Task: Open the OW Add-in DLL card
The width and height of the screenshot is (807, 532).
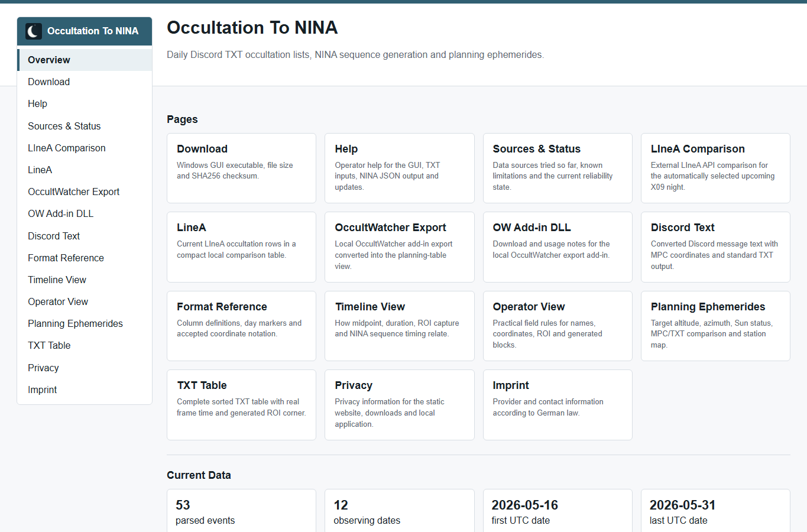Action: 558,247
